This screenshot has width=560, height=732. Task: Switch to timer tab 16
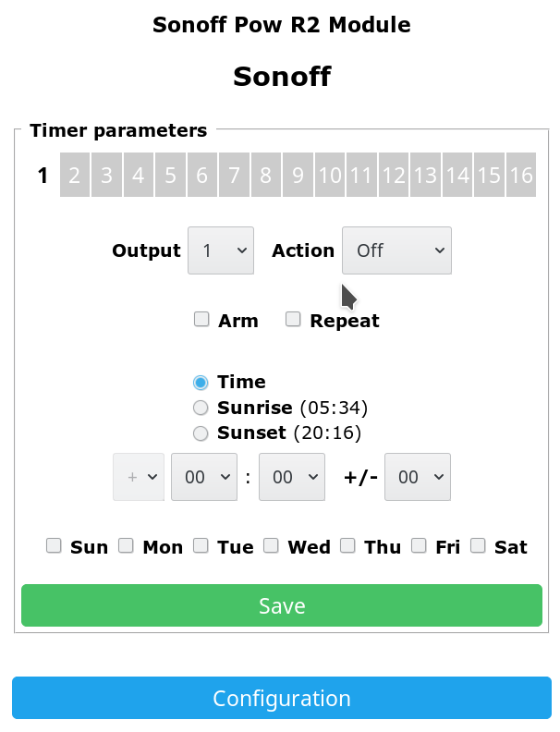pos(521,175)
